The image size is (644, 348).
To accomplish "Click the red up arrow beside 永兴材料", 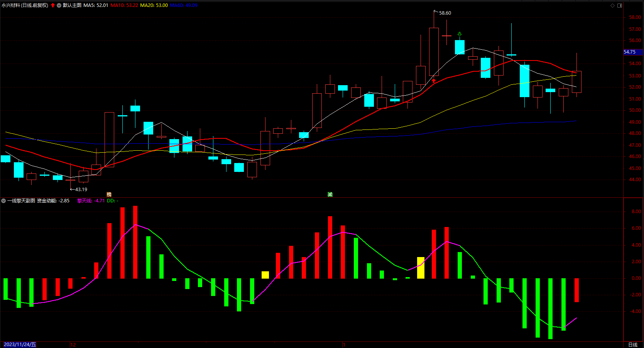I will pyautogui.click(x=53, y=5).
